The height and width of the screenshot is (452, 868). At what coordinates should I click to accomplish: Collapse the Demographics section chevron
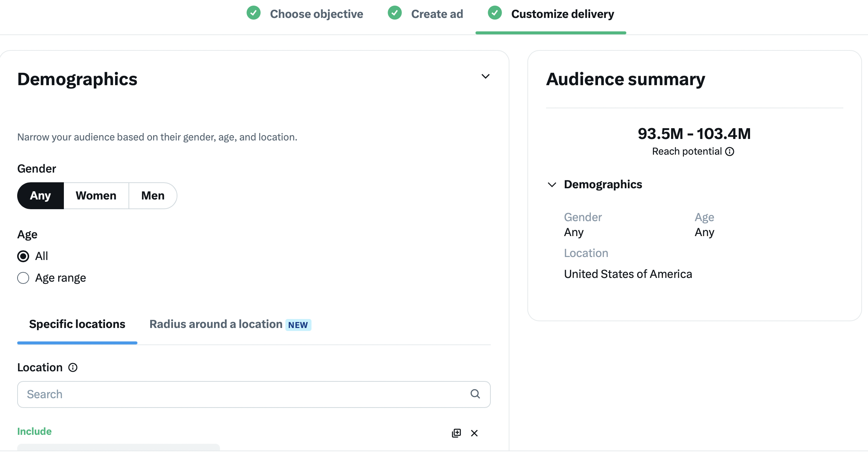tap(485, 77)
